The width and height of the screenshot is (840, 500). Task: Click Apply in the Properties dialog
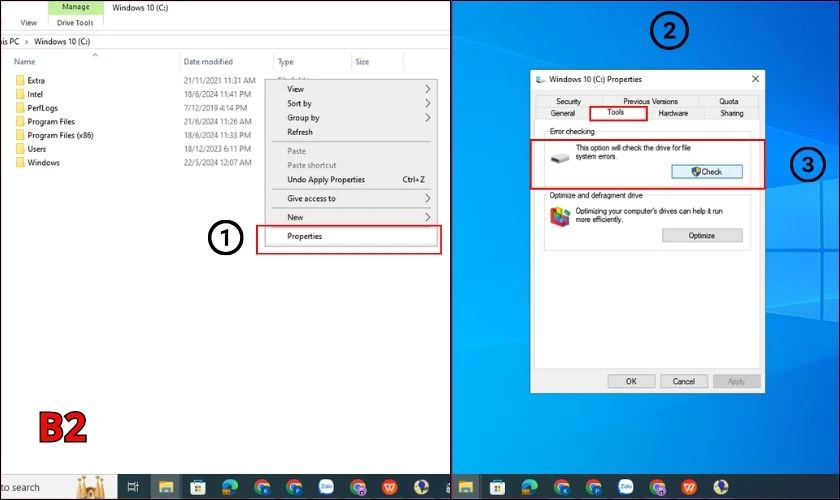tap(736, 381)
